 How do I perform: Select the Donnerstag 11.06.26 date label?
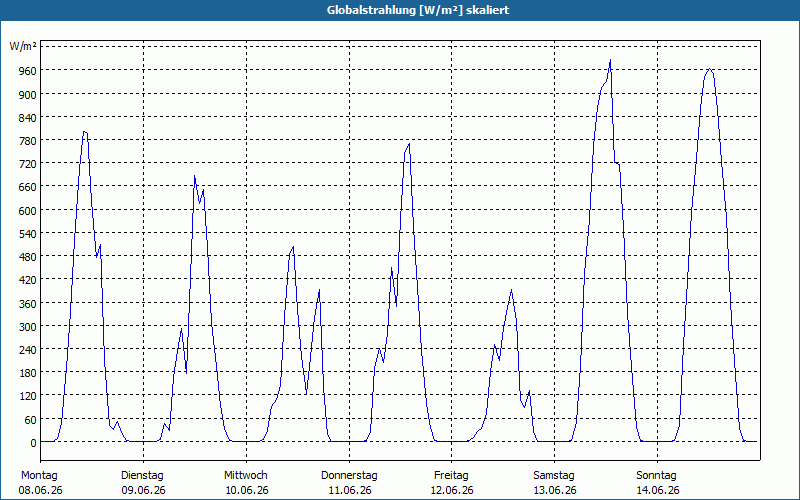349,483
